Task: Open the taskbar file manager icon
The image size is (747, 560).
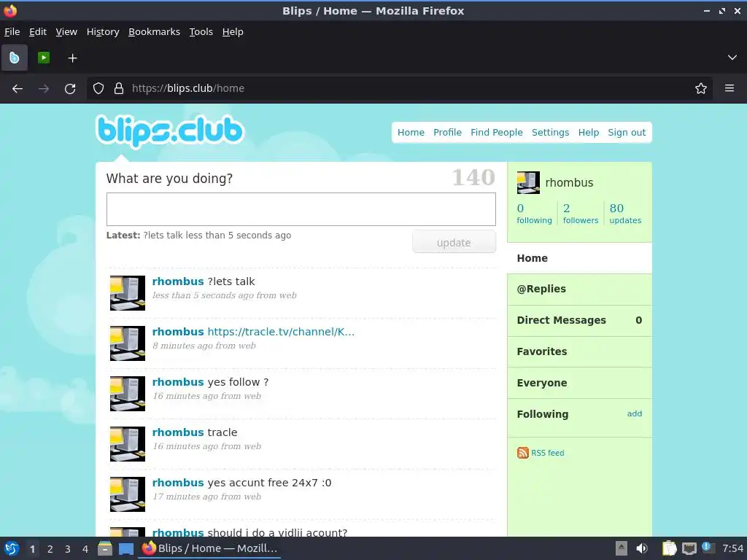Action: click(105, 548)
